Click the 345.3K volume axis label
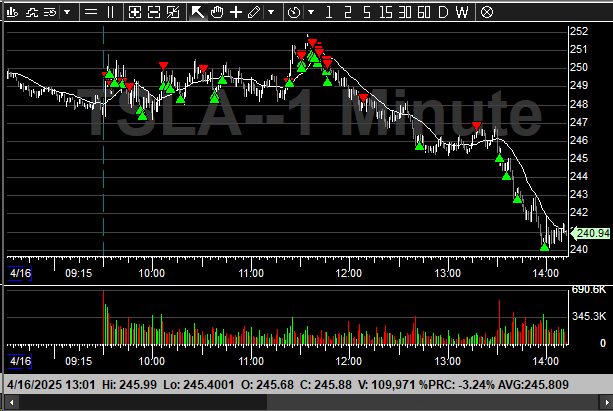The image size is (613, 411). coord(589,316)
